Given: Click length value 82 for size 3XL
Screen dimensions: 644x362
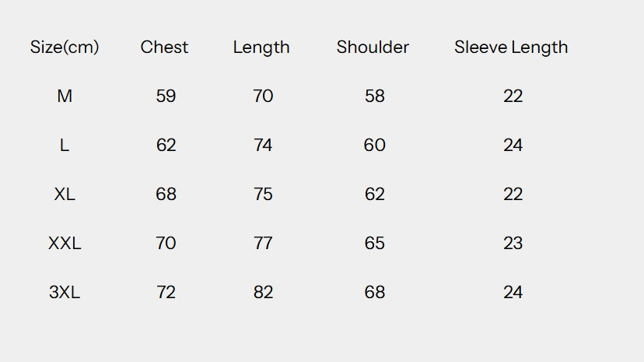Looking at the screenshot, I should coord(263,292).
